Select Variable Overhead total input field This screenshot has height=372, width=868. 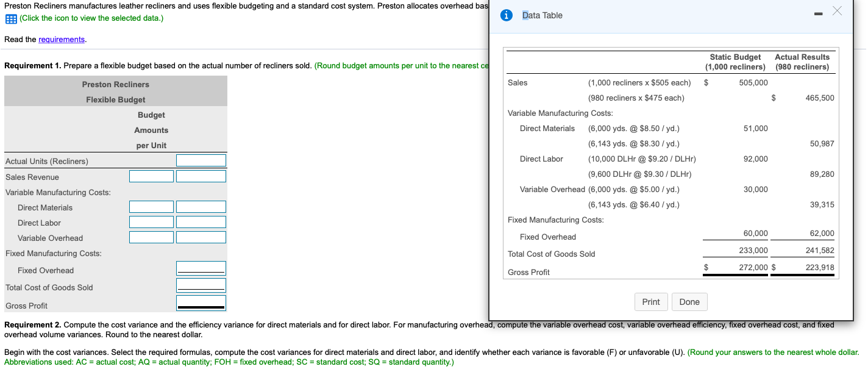click(201, 237)
